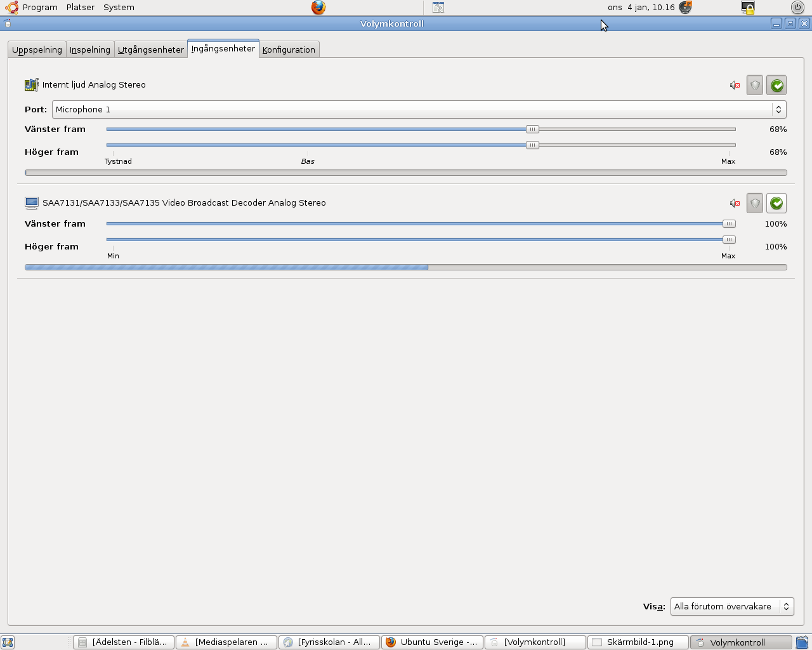Click the SAA7131 Höger fram slider handle

(729, 239)
